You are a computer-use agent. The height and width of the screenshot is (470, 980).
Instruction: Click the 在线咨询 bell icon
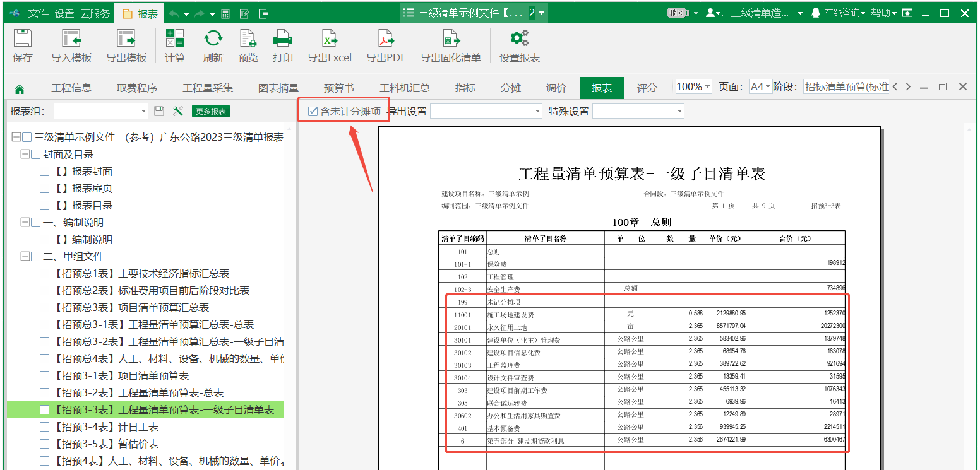(816, 13)
